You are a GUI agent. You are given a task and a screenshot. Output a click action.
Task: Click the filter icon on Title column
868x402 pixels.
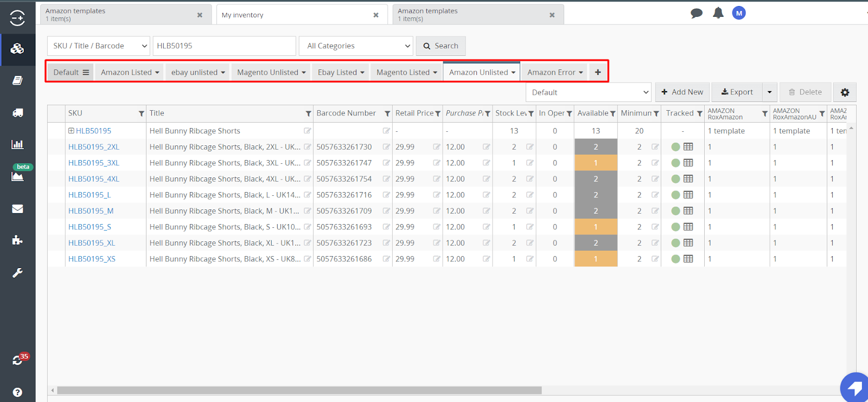click(x=309, y=113)
